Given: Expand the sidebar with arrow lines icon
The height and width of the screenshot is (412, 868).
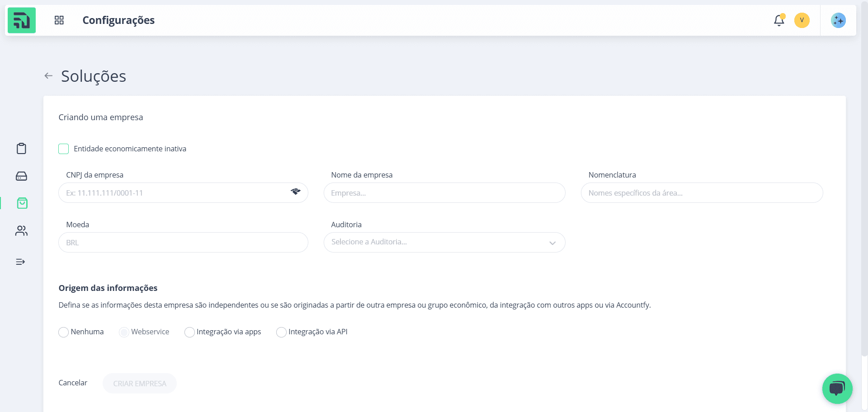Looking at the screenshot, I should pos(20,262).
